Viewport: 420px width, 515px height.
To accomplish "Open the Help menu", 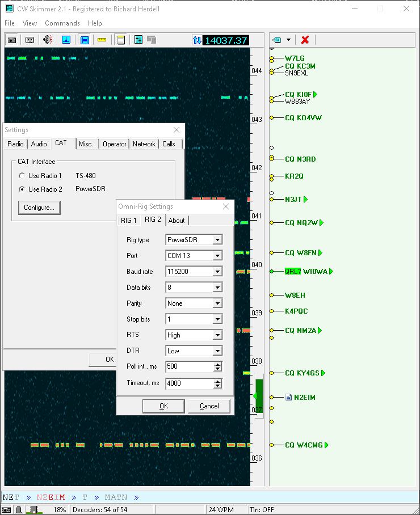I will point(95,23).
